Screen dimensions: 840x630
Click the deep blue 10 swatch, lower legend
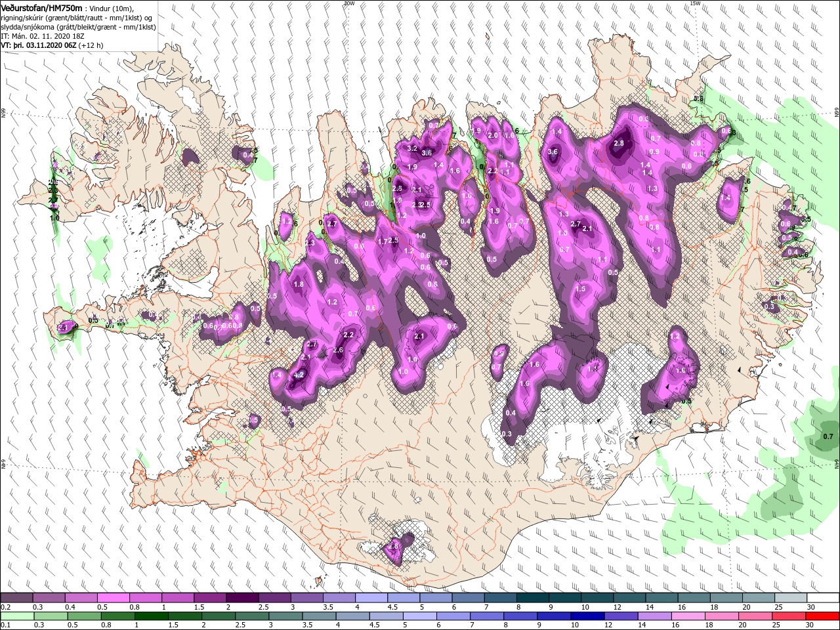(x=586, y=616)
